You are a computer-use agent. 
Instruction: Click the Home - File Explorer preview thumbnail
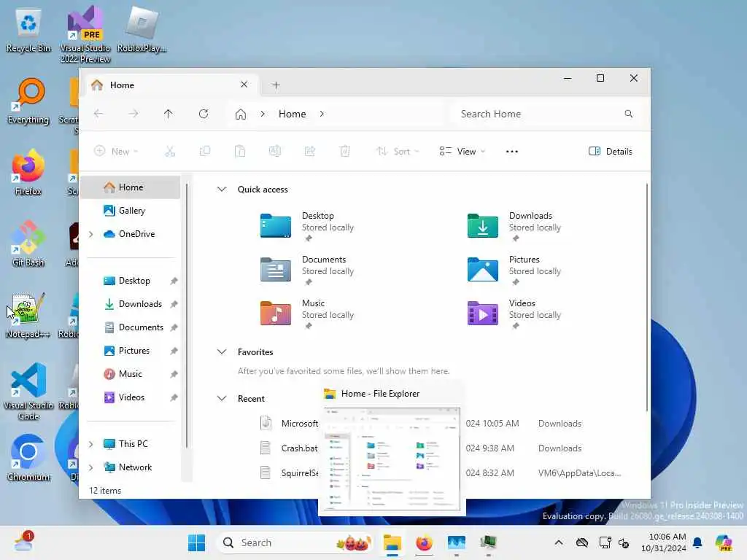392,459
